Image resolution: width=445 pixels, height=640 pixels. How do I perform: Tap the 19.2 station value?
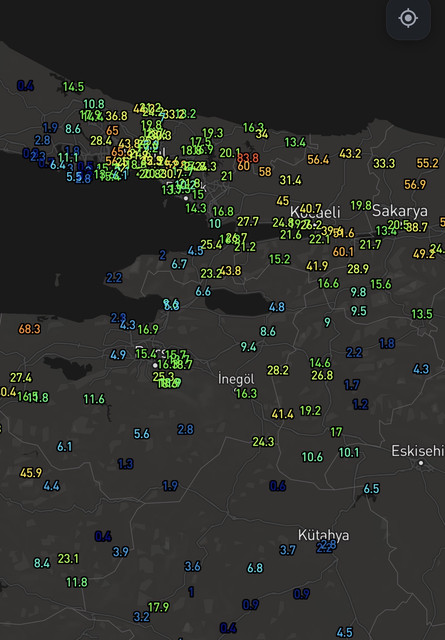(311, 411)
